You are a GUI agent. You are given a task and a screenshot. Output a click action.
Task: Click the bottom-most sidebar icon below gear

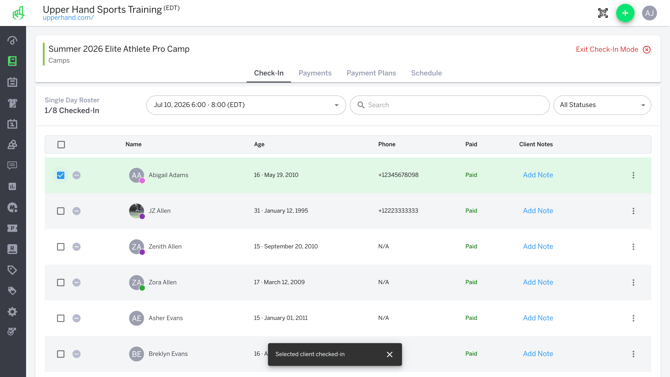point(12,331)
